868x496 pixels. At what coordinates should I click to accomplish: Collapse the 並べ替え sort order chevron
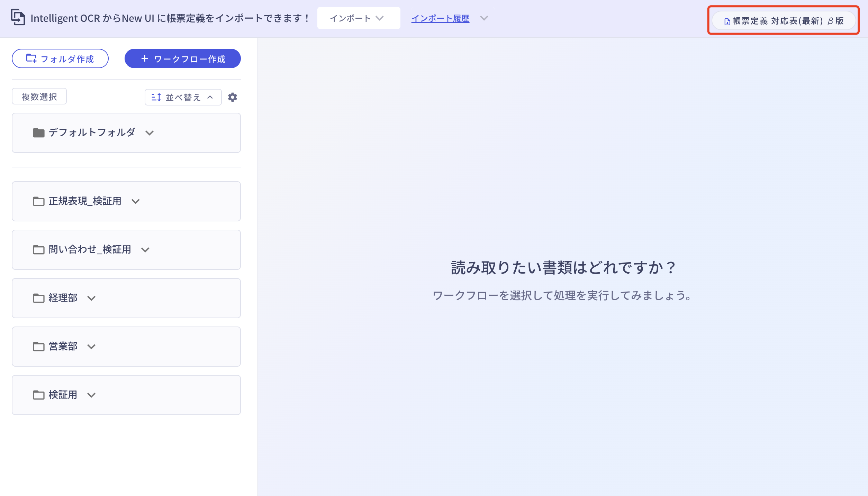click(x=209, y=97)
